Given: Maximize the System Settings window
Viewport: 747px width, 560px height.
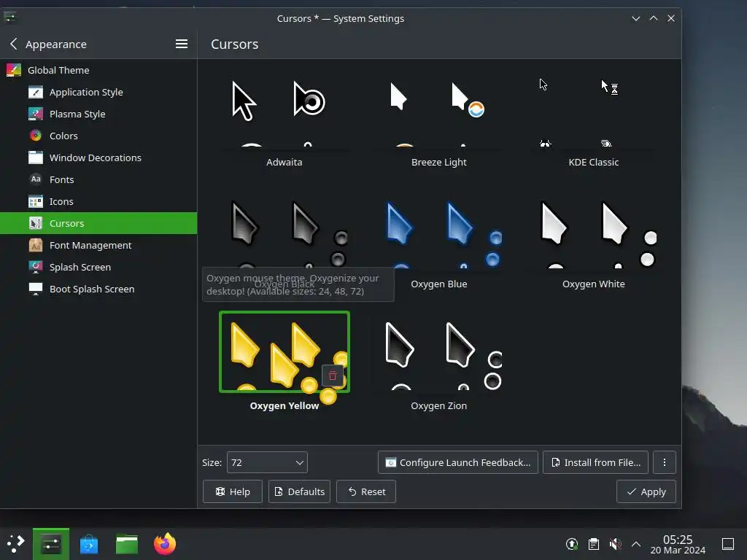Looking at the screenshot, I should pos(654,18).
